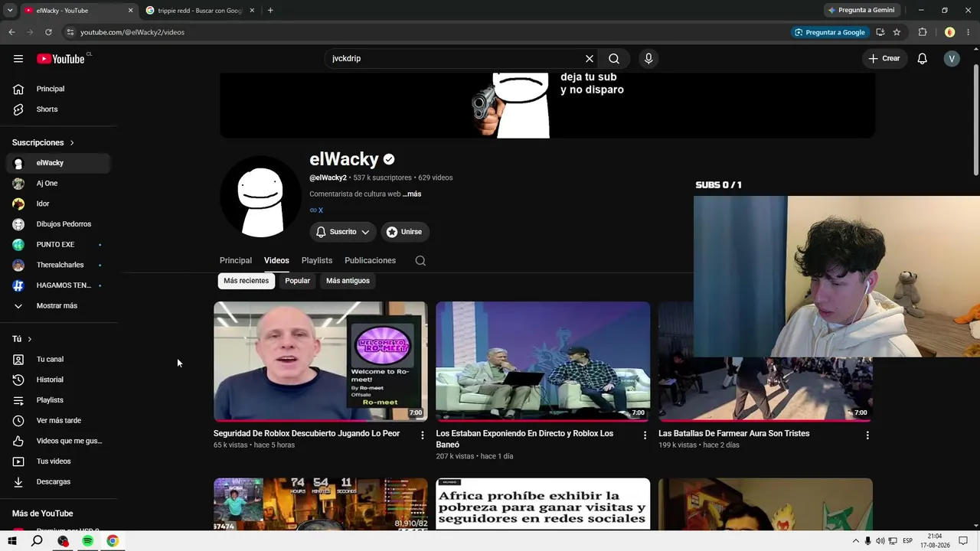Expand Mostrar más subscriptions
This screenshot has width=980, height=551.
pyautogui.click(x=58, y=305)
